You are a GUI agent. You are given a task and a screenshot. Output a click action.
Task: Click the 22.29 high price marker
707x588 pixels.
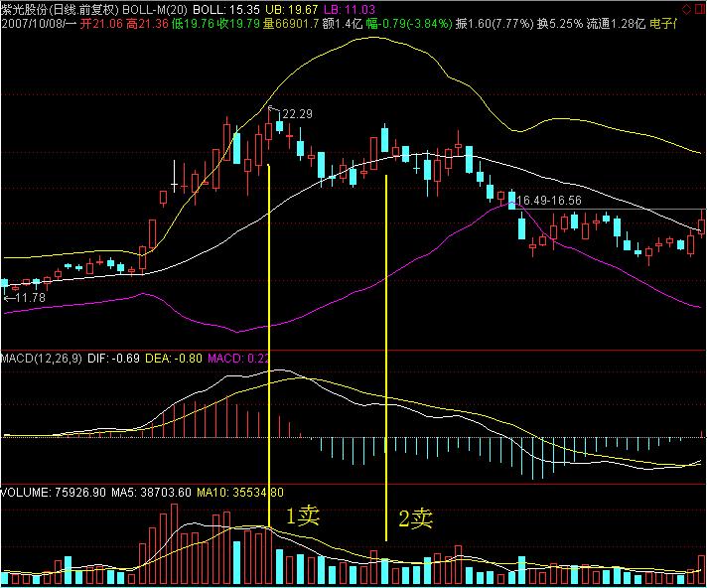297,114
